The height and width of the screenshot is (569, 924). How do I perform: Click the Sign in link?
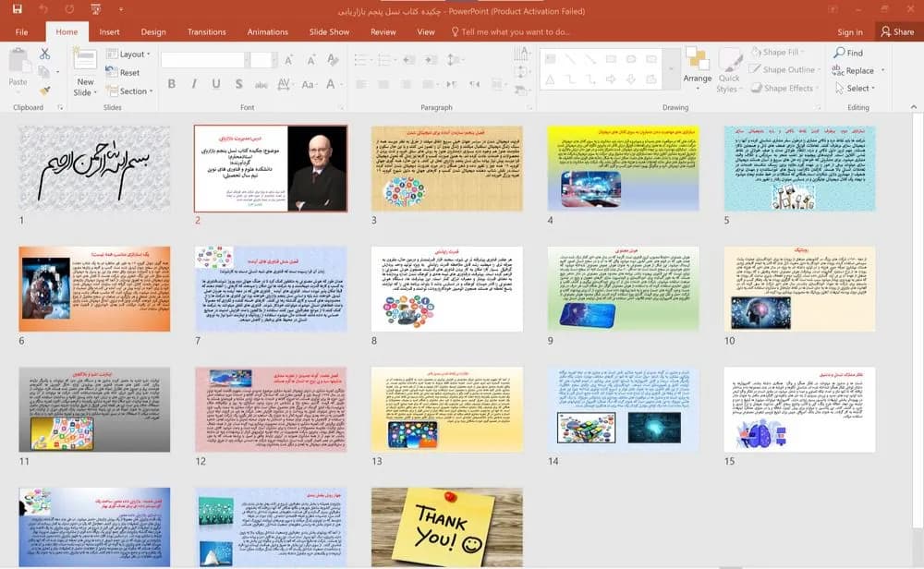850,31
